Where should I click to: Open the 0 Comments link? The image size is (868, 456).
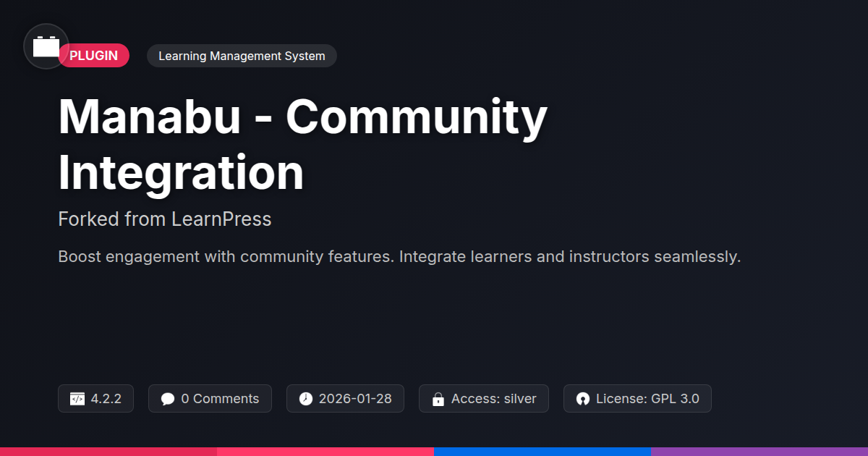220,399
